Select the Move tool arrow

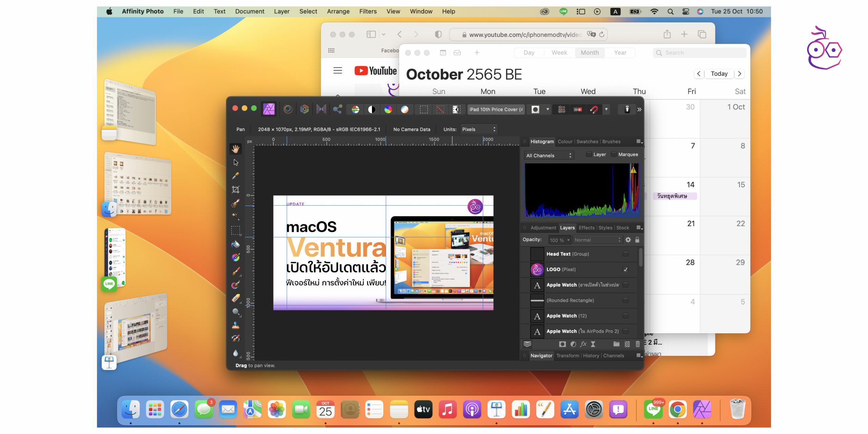tap(236, 162)
